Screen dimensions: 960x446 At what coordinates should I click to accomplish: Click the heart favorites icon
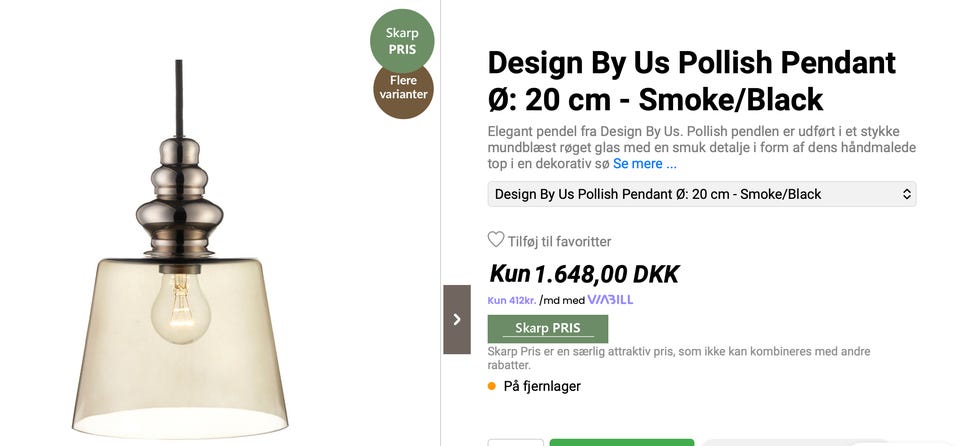coord(496,240)
